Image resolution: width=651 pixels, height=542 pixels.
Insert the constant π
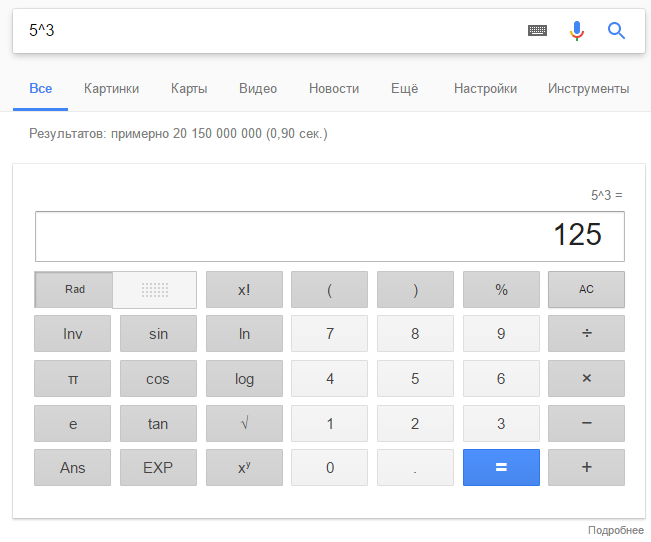coord(73,378)
